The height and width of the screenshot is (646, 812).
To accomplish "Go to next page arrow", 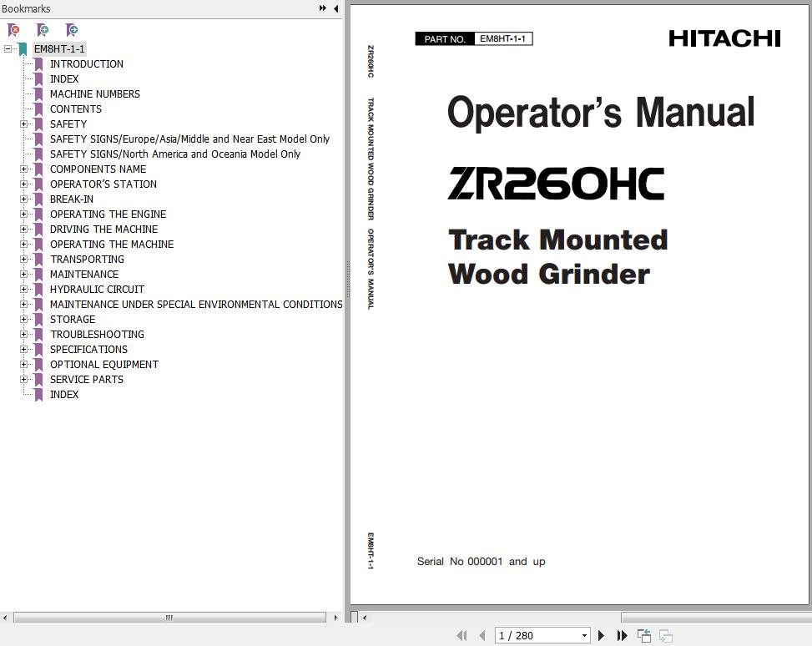I will pos(601,635).
